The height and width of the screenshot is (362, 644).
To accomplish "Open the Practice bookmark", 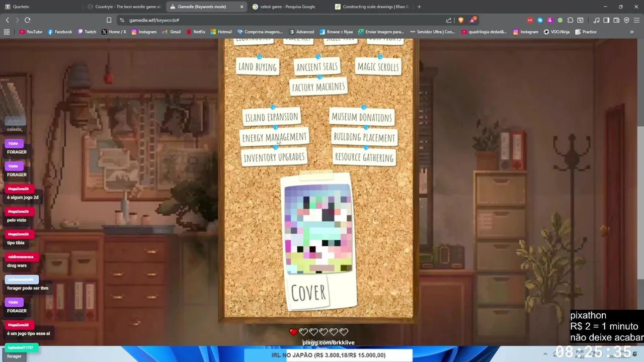I will click(x=585, y=32).
